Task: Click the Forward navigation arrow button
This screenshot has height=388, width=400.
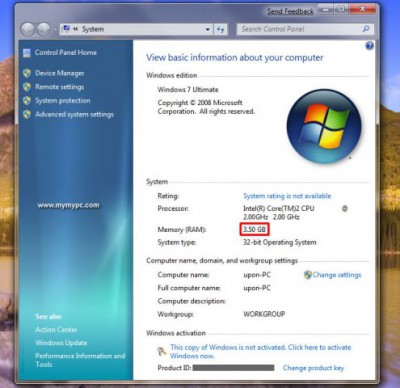Action: 44,29
